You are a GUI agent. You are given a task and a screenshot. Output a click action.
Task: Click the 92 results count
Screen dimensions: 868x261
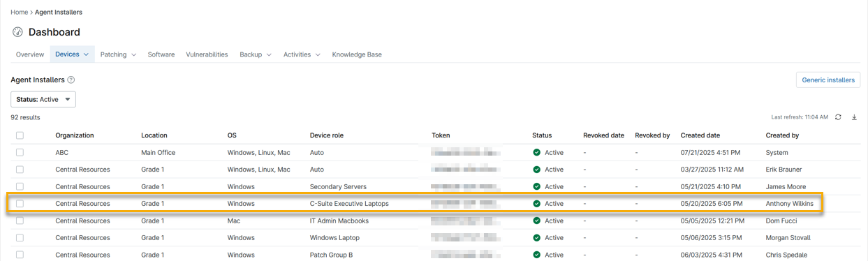(25, 117)
